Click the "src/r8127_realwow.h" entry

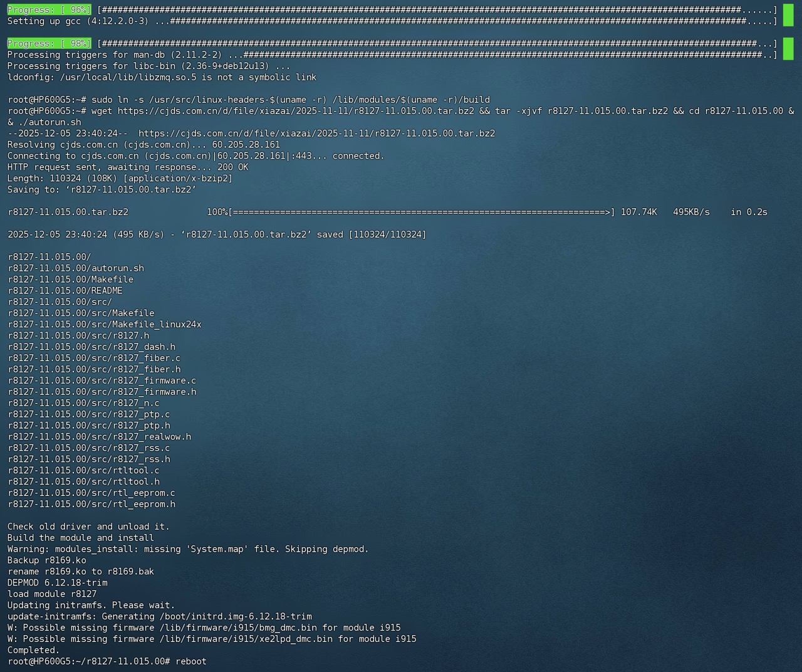coord(100,437)
